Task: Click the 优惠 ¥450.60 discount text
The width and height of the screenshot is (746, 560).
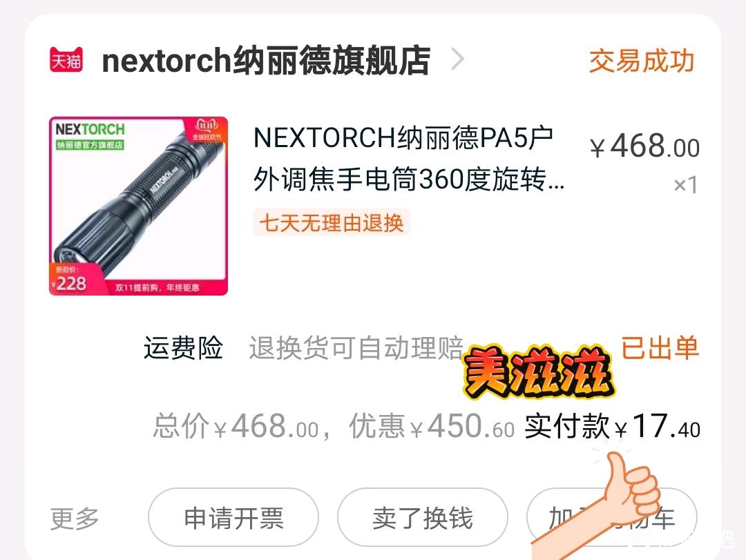Action: 432,425
